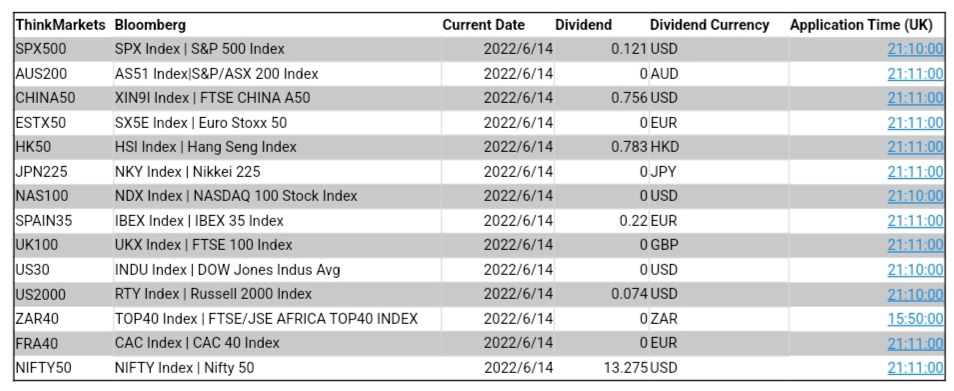The width and height of the screenshot is (954, 391).
Task: Select the Current Date column header
Action: (484, 25)
